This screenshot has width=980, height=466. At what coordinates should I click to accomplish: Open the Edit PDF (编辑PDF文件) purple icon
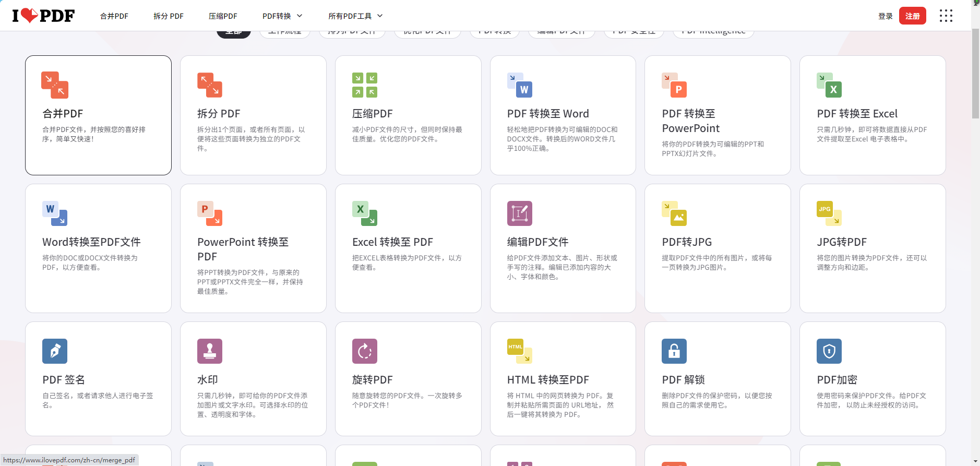point(520,213)
